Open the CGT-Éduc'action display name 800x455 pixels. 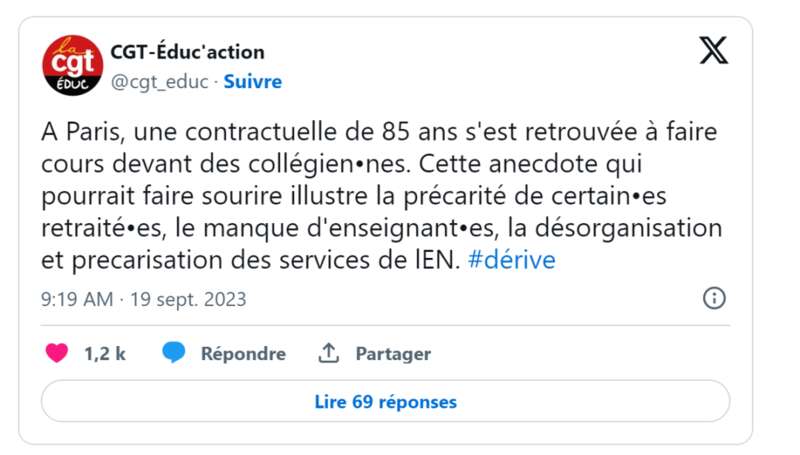click(187, 52)
